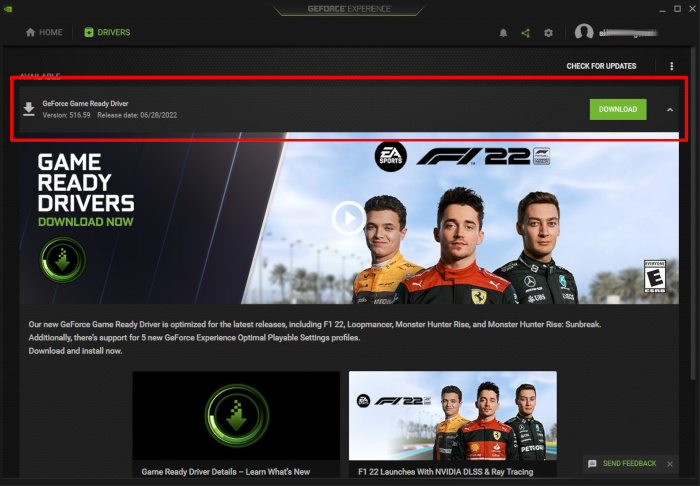Click the ESRB Everyone rating badge

coord(654,277)
